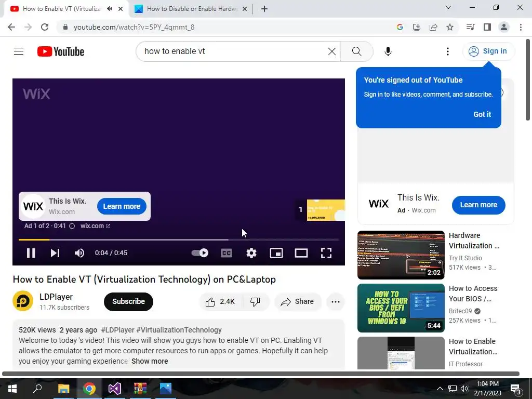
Task: Go back with the browser back arrow
Action: click(11, 27)
